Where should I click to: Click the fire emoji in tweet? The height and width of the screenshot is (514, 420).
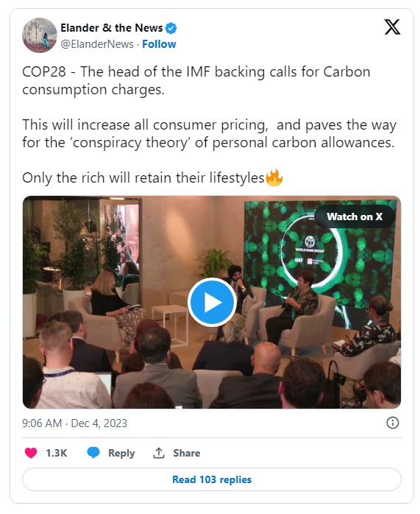[x=274, y=177]
